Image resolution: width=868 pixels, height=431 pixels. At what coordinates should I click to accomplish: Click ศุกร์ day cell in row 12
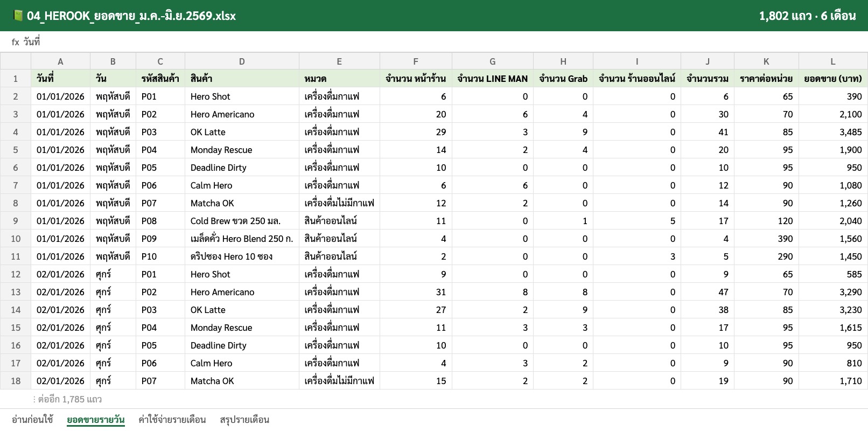113,274
